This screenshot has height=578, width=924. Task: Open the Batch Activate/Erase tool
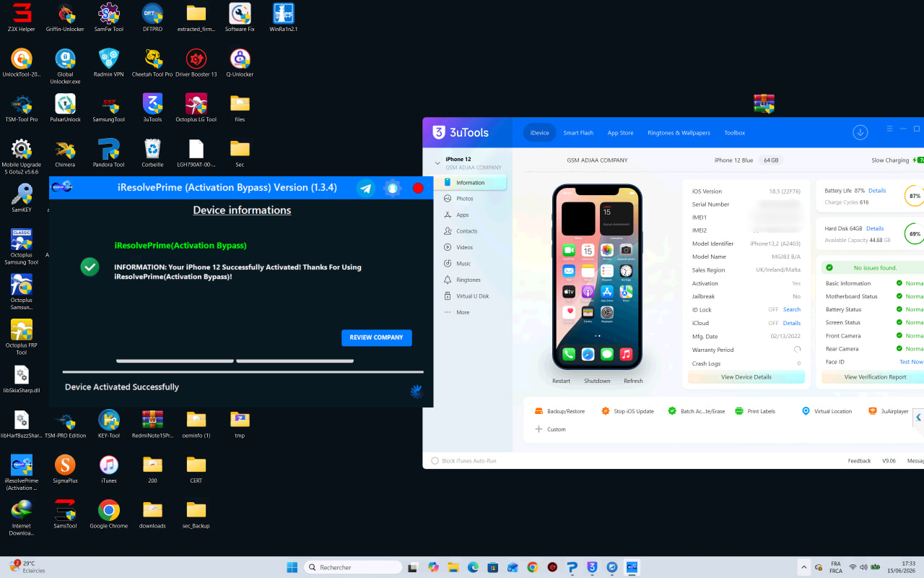(696, 411)
